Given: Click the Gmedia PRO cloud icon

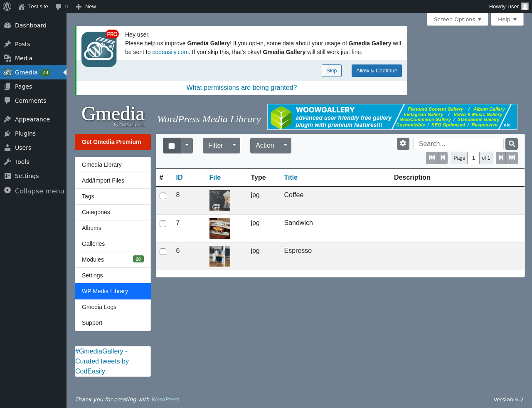Looking at the screenshot, I should 99,49.
